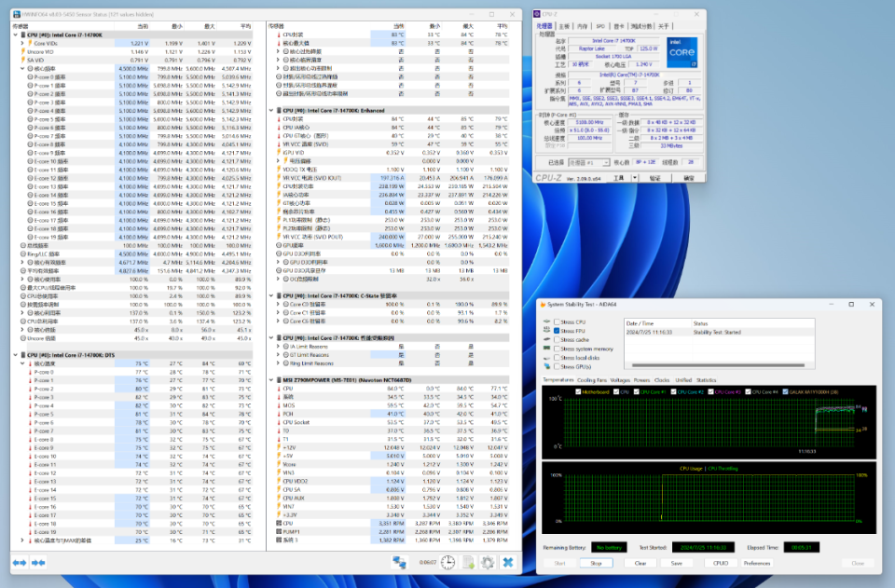Stop the AIDA64 stability test
The height and width of the screenshot is (588, 895).
(x=596, y=563)
